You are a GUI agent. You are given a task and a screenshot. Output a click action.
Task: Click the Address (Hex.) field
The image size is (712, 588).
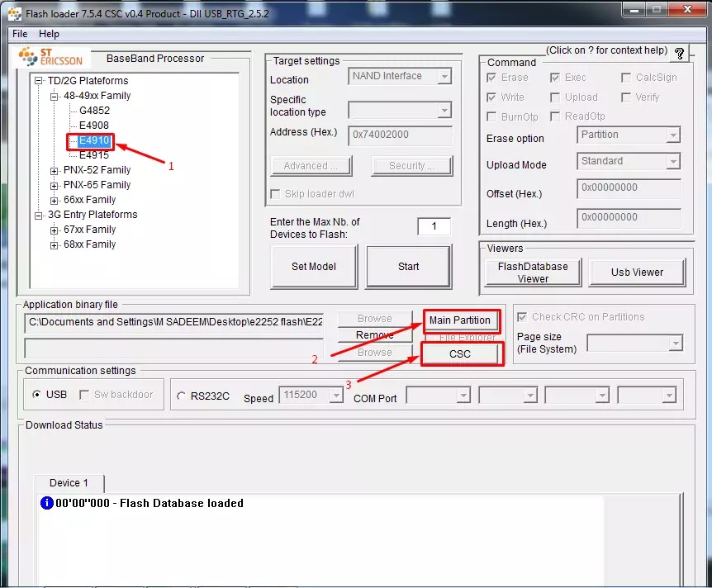pos(400,135)
